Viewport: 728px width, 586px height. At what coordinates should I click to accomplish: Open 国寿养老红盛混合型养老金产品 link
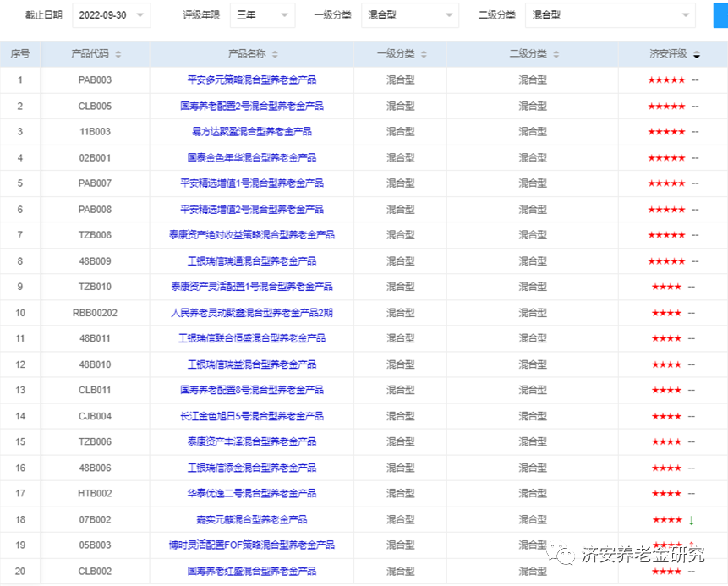tap(252, 571)
